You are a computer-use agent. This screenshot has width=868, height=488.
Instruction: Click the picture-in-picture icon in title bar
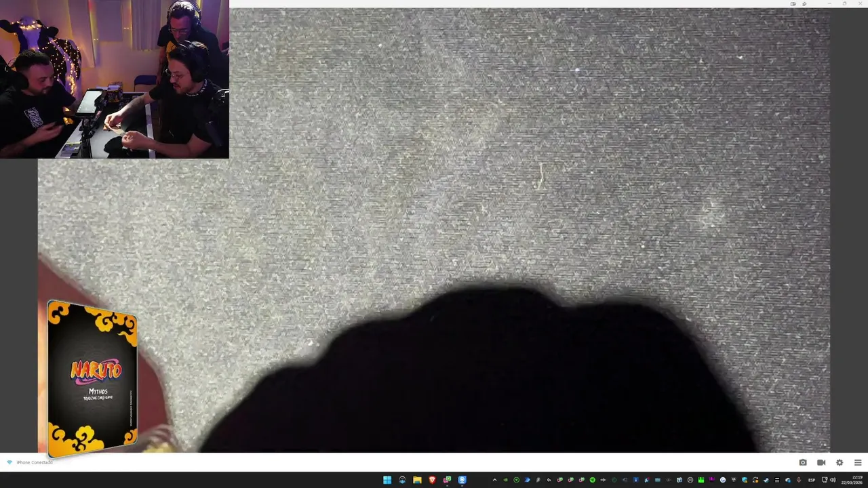[x=793, y=3]
